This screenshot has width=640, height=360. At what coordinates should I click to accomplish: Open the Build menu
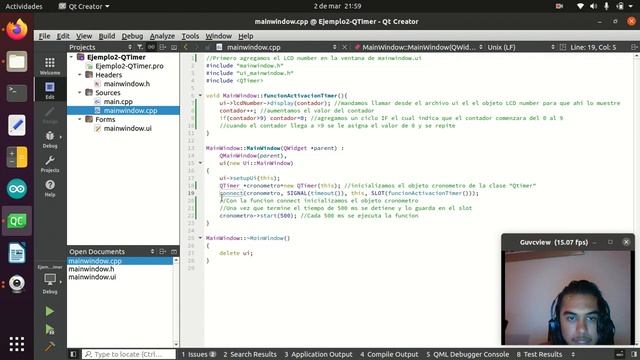(x=107, y=36)
